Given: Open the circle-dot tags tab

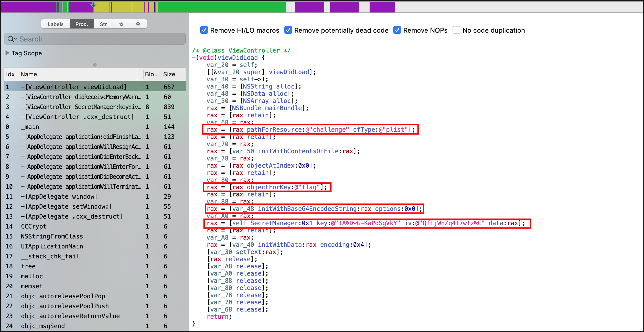Looking at the screenshot, I should [x=138, y=24].
